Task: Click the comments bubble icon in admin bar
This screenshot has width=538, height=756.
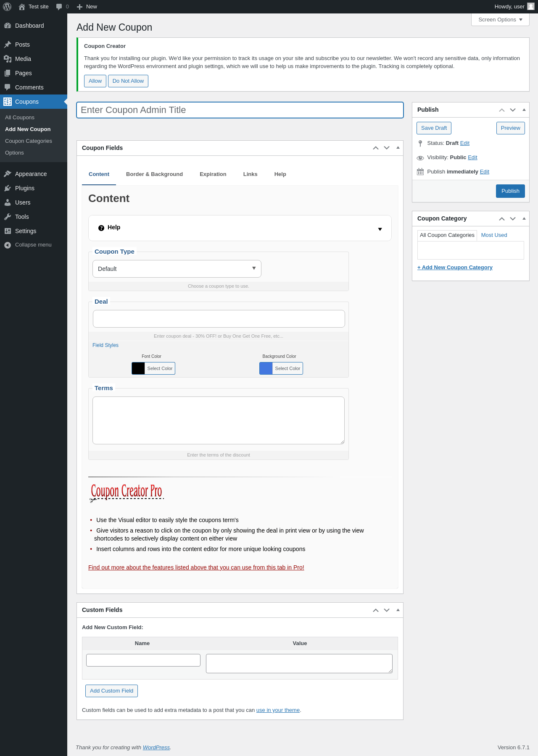Action: point(59,7)
